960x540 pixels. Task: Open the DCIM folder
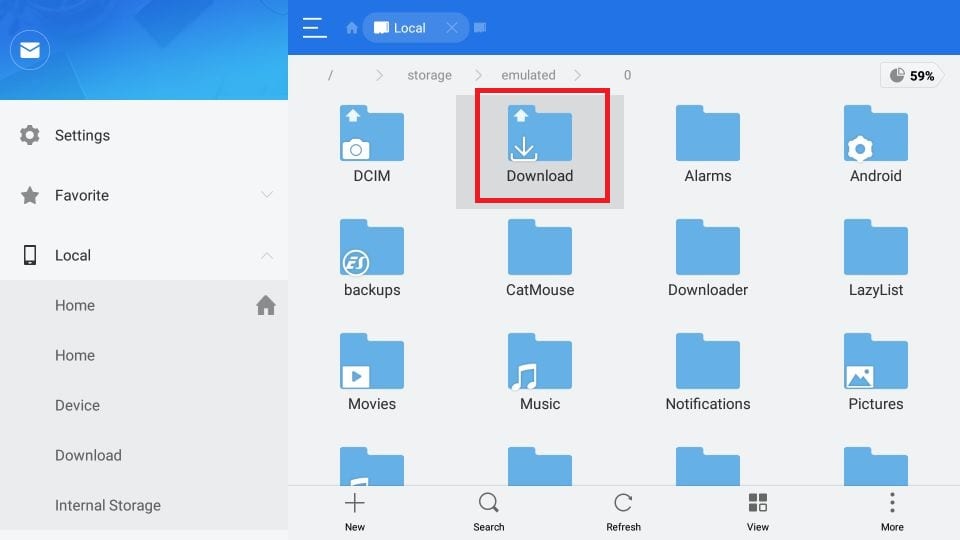(x=372, y=144)
